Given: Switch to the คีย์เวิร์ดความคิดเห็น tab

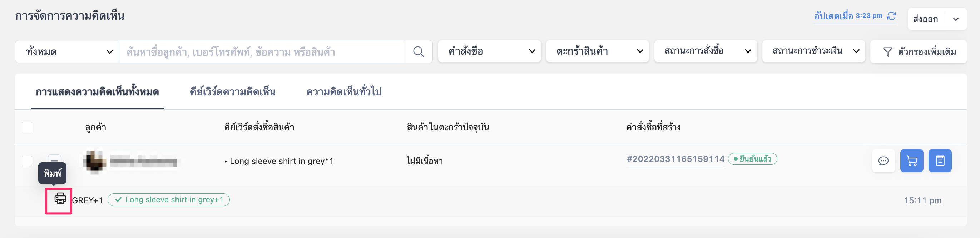Looking at the screenshot, I should [232, 92].
